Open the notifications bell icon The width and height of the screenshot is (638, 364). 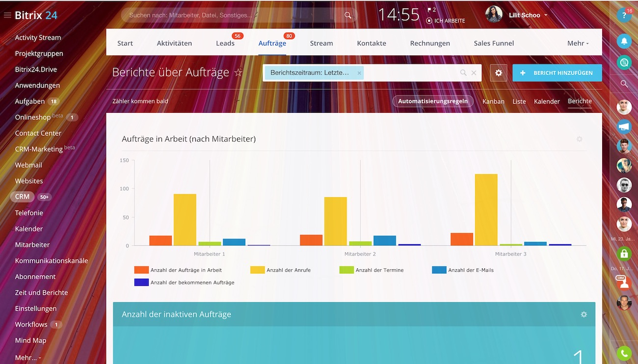click(624, 41)
